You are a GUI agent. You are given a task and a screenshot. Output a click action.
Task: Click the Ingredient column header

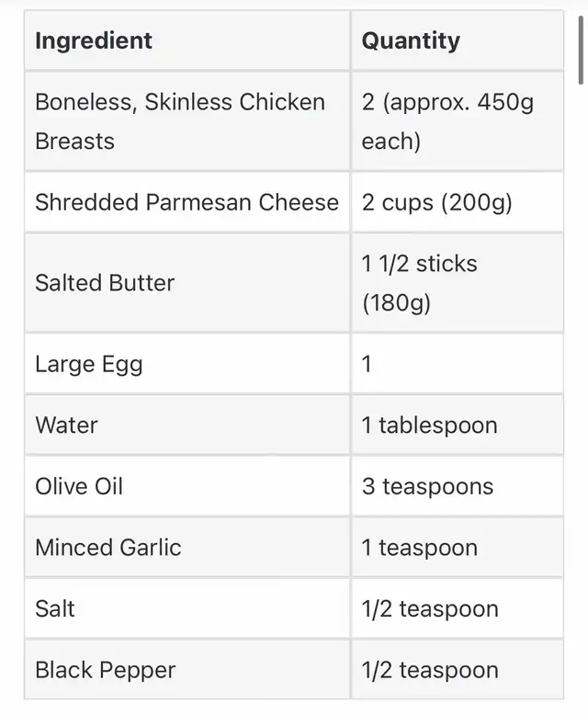pyautogui.click(x=94, y=41)
